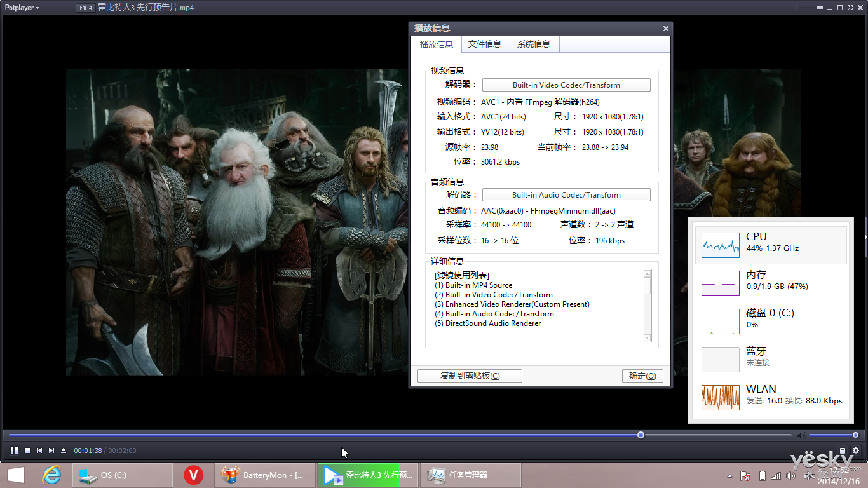
Task: Click the MP4 format badge in title bar
Action: point(85,8)
